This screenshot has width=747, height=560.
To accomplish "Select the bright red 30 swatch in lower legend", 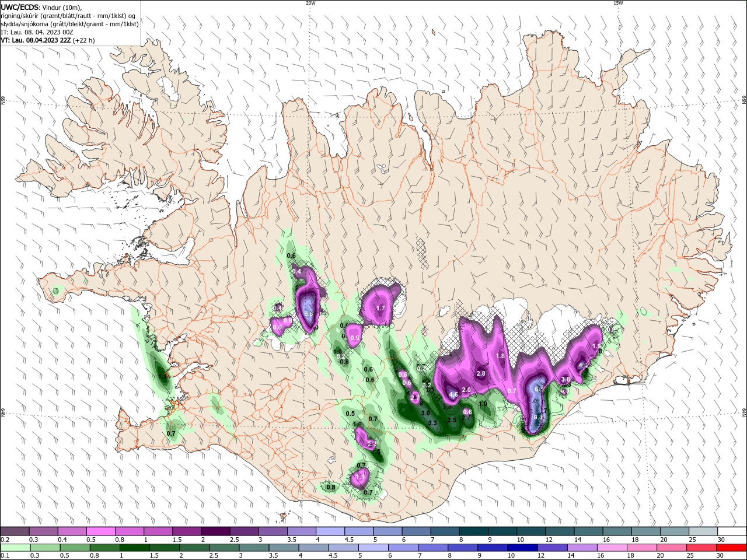I will click(x=732, y=548).
